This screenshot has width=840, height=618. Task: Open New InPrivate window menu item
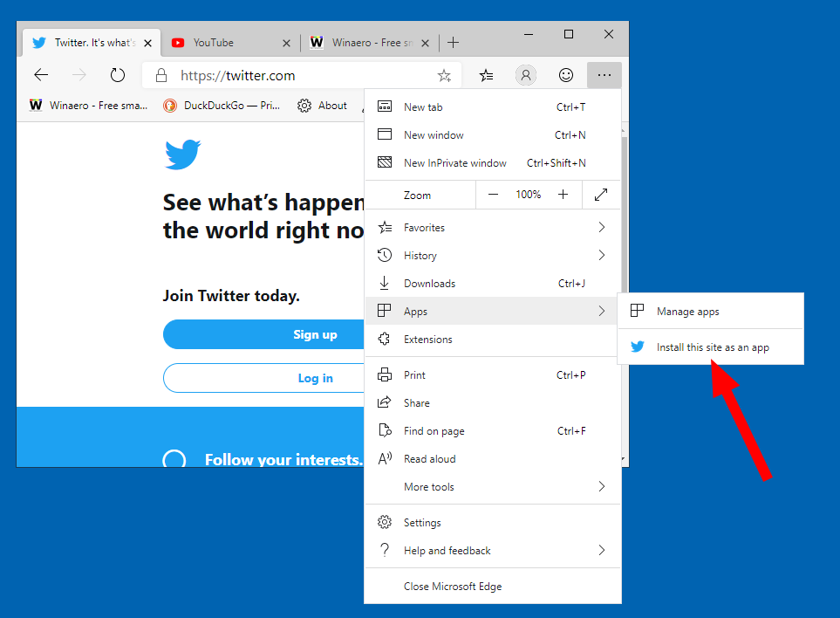pyautogui.click(x=492, y=162)
